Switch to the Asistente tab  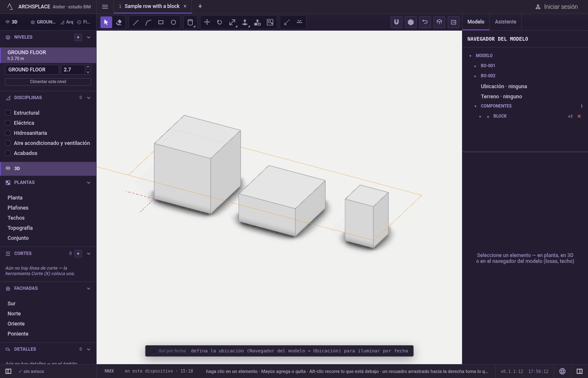506,22
